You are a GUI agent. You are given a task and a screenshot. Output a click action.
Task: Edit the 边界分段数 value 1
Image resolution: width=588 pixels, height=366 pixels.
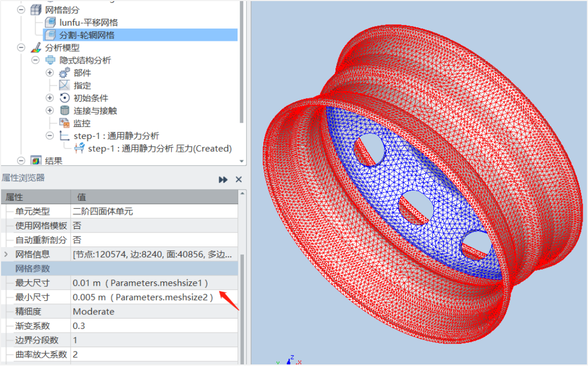click(154, 340)
